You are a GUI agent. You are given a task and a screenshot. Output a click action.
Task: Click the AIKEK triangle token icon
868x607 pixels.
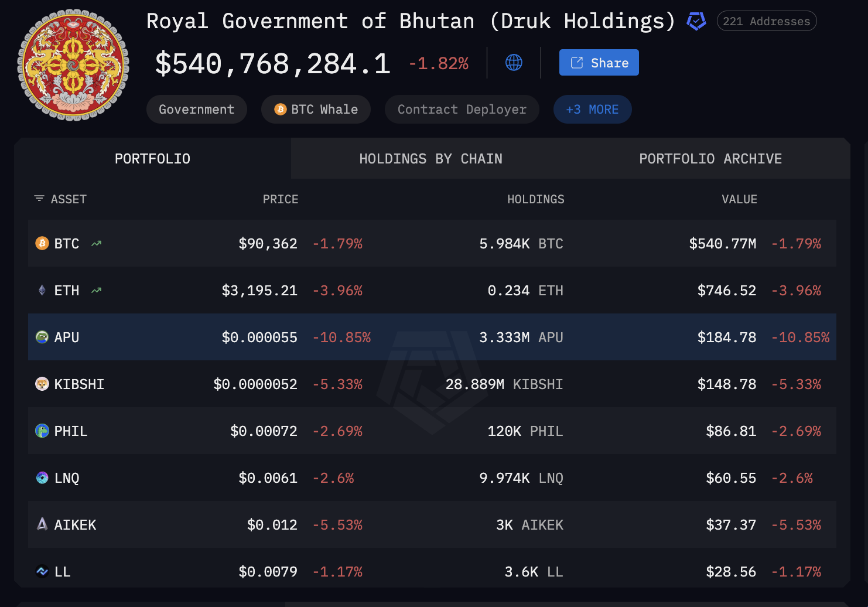pos(42,524)
